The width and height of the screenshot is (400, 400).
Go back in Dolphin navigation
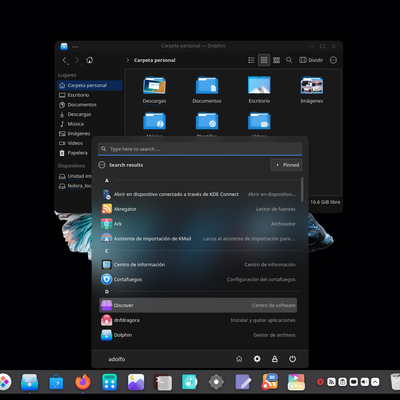[x=65, y=60]
